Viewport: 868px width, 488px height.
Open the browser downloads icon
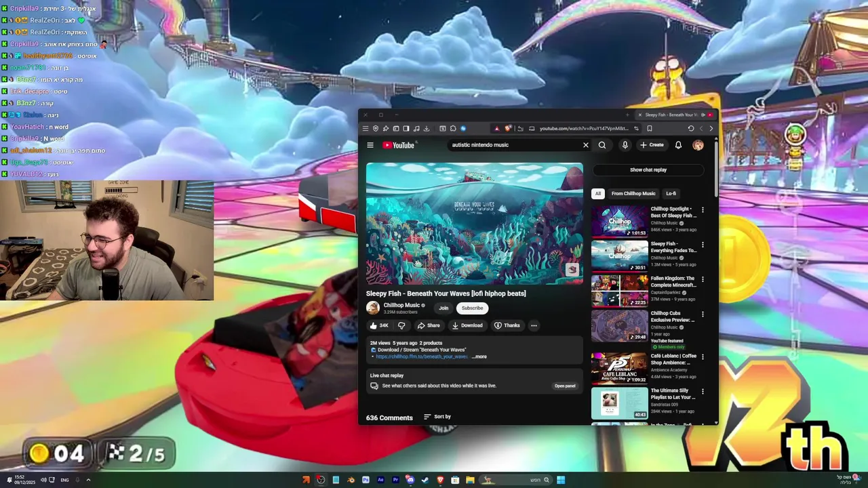tap(427, 128)
